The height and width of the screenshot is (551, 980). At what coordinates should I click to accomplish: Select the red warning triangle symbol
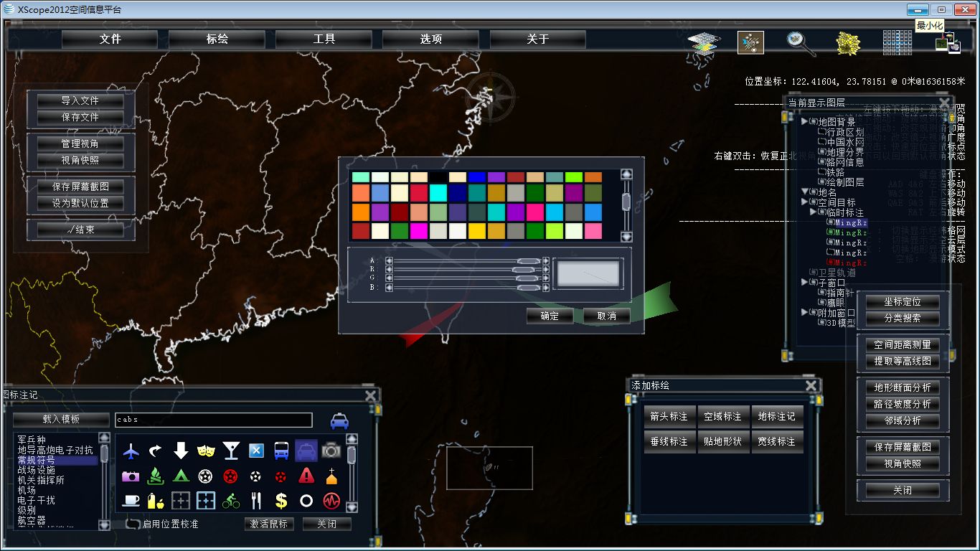(x=306, y=476)
